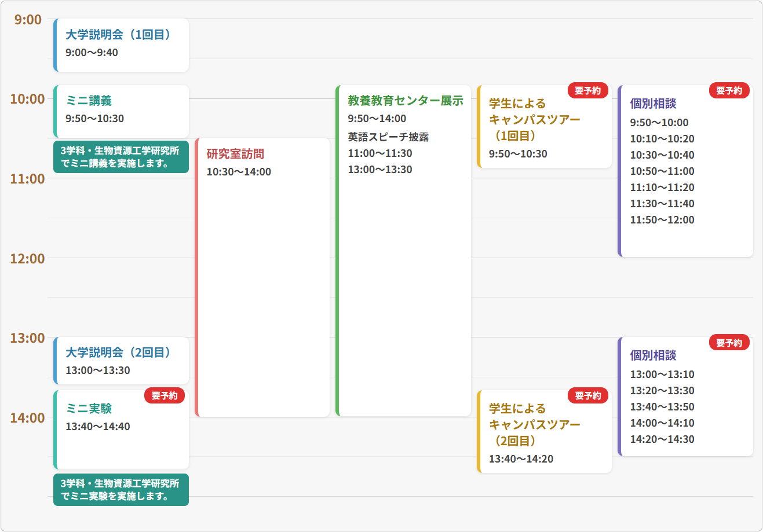Select the ミニ講義 event title
This screenshot has width=763, height=532.
coord(89,101)
